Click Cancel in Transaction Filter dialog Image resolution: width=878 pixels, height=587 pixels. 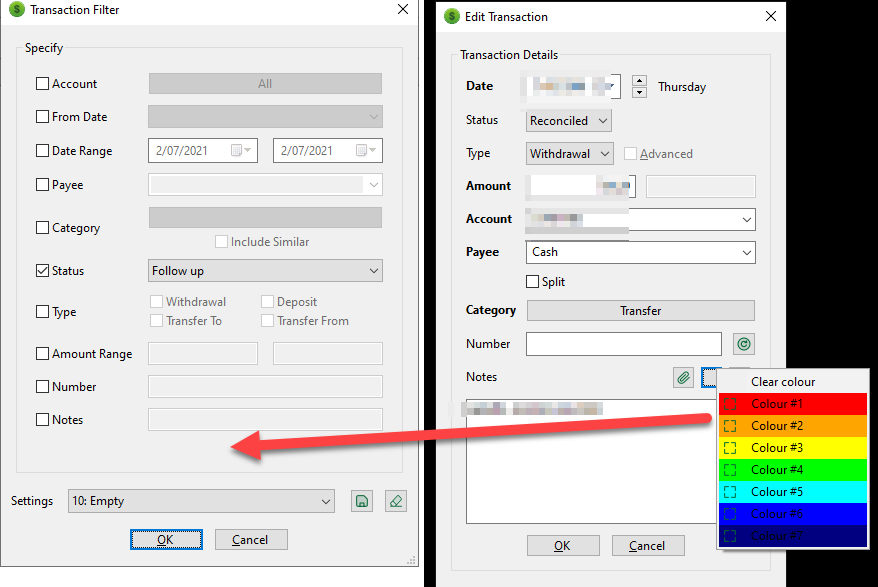click(x=251, y=539)
